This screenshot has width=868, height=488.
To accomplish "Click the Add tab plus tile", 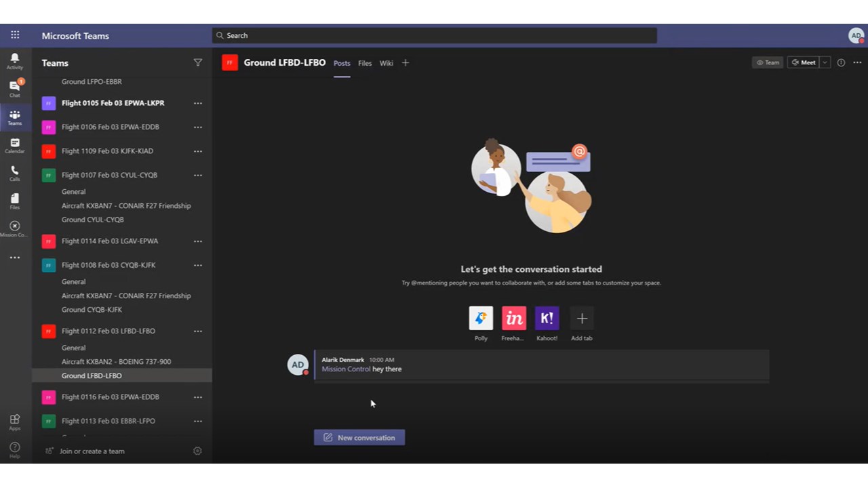I will (x=582, y=319).
